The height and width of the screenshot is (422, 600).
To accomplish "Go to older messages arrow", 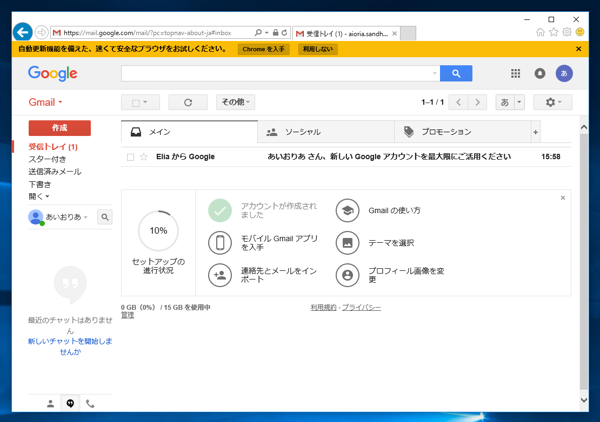I will click(x=477, y=103).
